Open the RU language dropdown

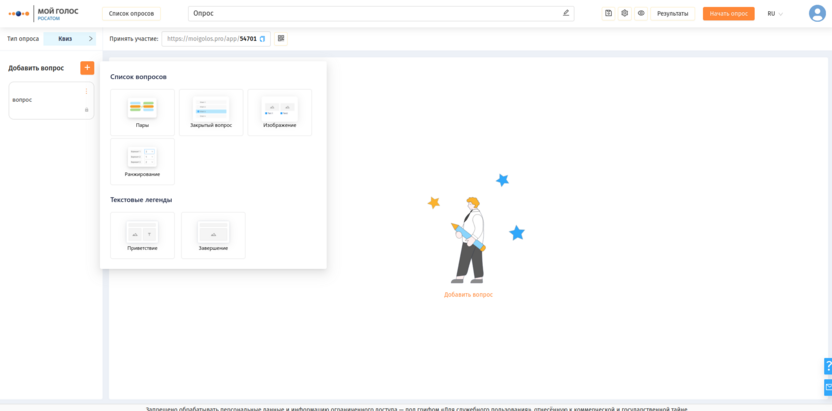[775, 14]
